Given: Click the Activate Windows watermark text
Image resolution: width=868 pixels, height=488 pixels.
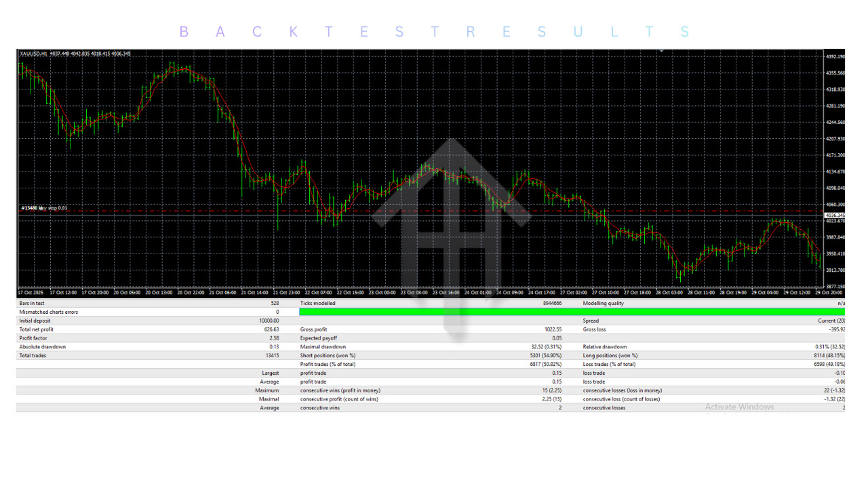Looking at the screenshot, I should (x=739, y=407).
